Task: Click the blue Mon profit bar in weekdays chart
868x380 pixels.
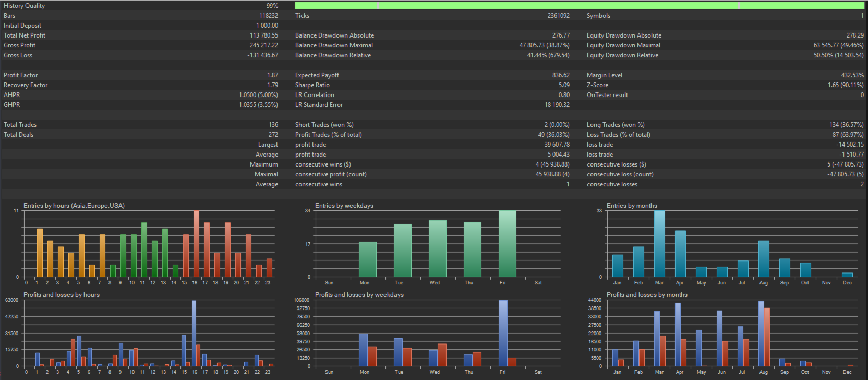Action: click(363, 350)
